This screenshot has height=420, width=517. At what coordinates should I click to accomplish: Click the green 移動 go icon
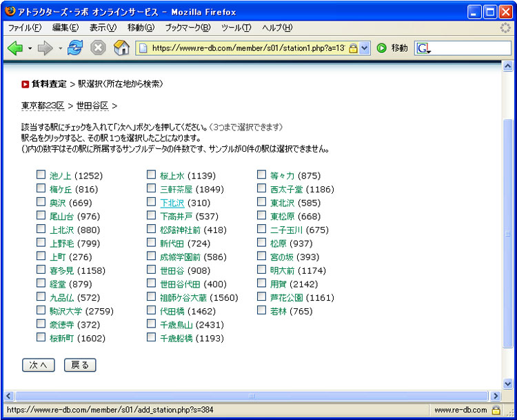pos(381,48)
